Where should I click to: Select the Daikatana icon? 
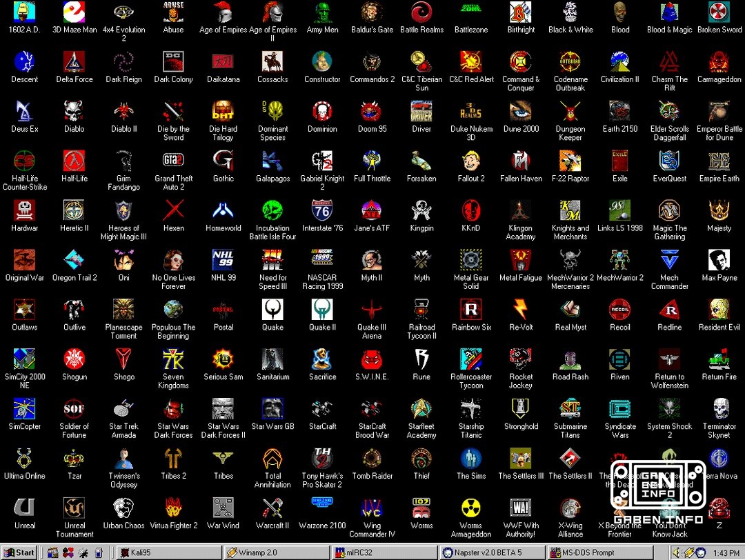click(223, 62)
